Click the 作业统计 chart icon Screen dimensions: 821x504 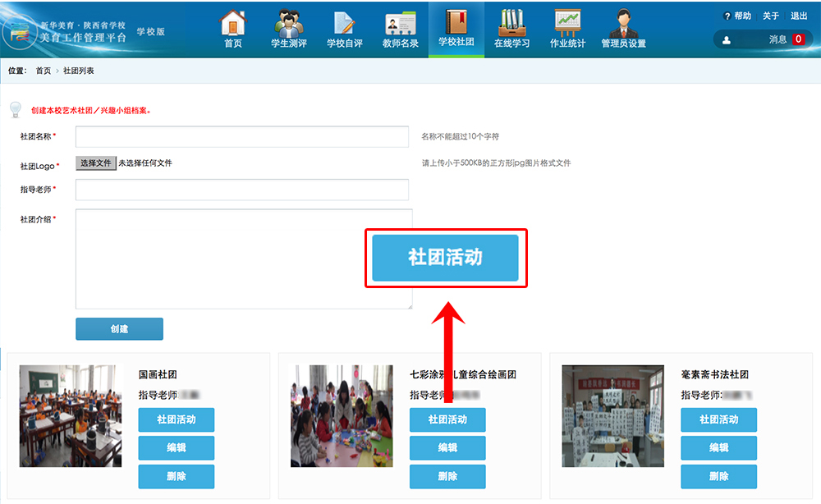567,22
